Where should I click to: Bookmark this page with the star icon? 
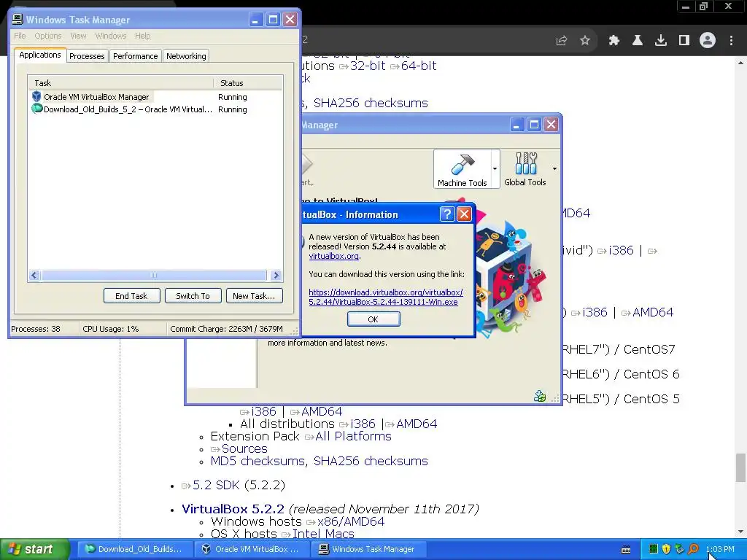(585, 41)
